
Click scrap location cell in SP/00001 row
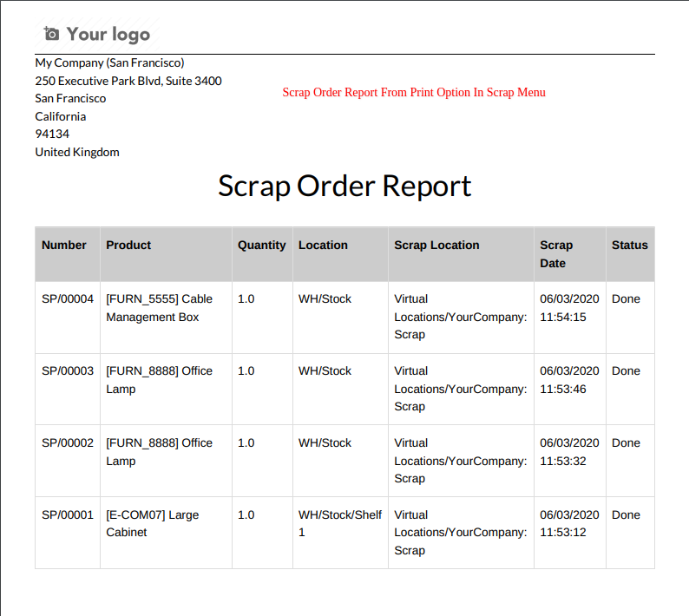tap(461, 533)
